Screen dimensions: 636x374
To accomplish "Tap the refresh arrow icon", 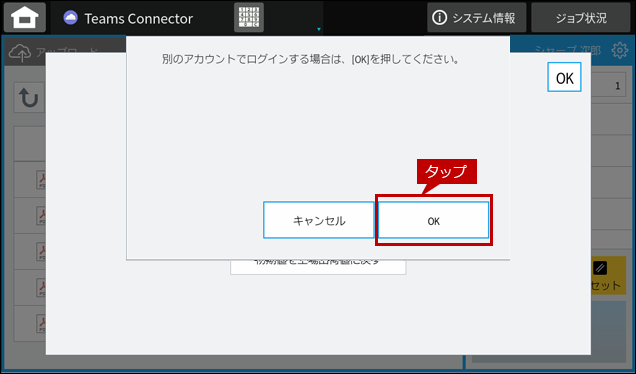I will pos(29,98).
